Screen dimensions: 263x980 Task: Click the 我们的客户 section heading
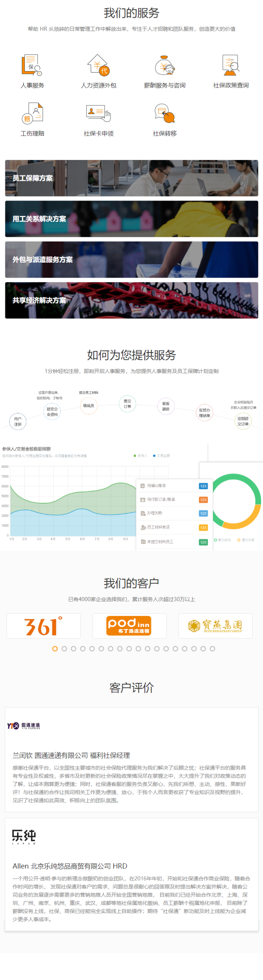click(131, 583)
